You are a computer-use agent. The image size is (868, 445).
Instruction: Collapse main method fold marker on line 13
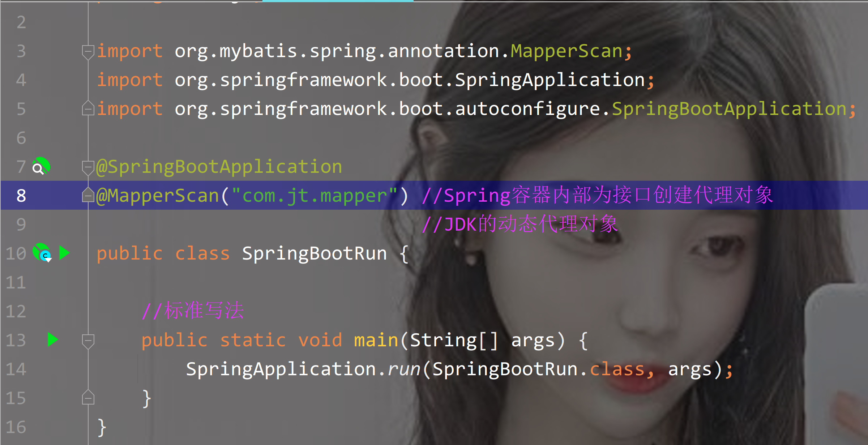pyautogui.click(x=88, y=341)
